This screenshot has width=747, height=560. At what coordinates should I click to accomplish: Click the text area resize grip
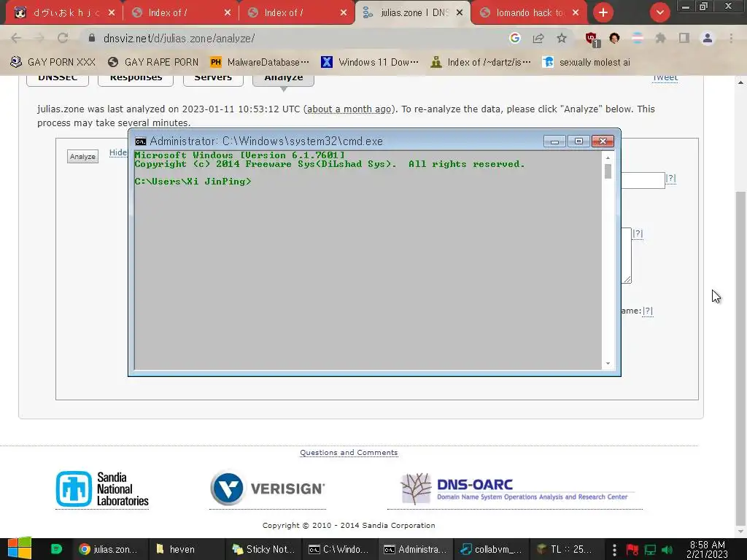pyautogui.click(x=627, y=279)
